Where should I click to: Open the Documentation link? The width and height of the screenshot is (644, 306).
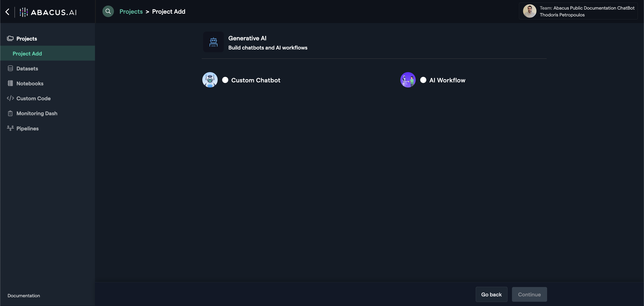click(24, 296)
